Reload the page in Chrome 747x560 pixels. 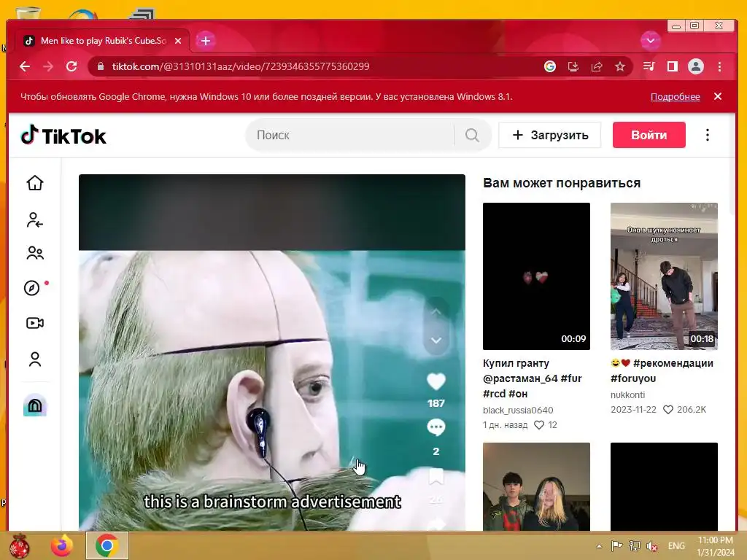coord(71,66)
